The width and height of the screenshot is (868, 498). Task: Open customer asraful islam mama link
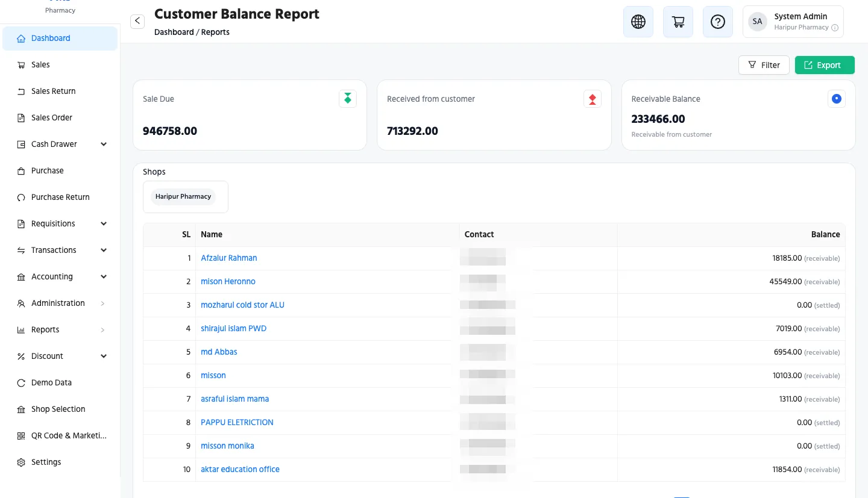234,399
